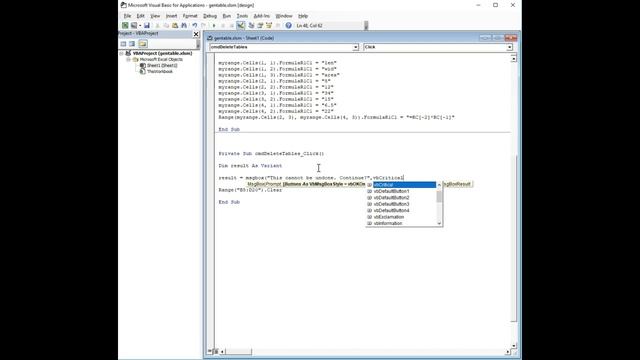Screen dimensions: 640x360
Task: Click the Dim result As Variant line
Action: [250, 166]
